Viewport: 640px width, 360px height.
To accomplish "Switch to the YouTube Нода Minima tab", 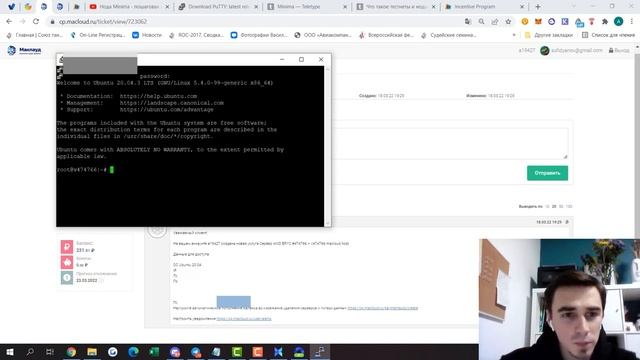I will tap(129, 7).
